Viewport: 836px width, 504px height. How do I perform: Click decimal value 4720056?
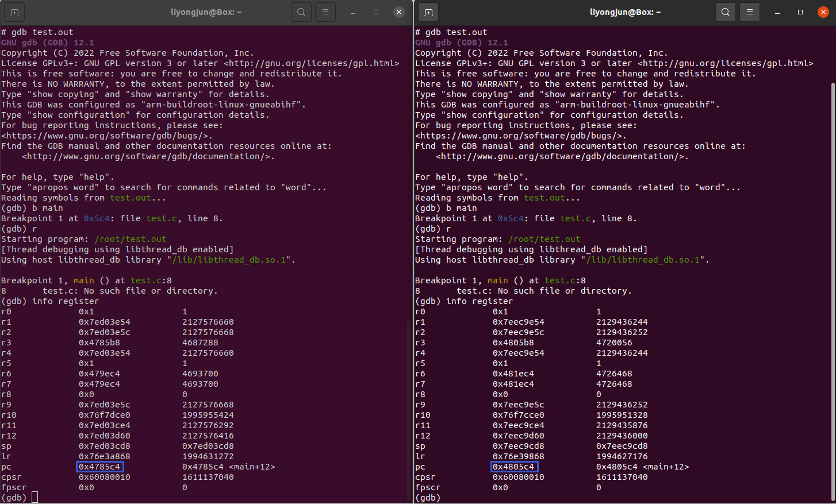click(x=614, y=343)
